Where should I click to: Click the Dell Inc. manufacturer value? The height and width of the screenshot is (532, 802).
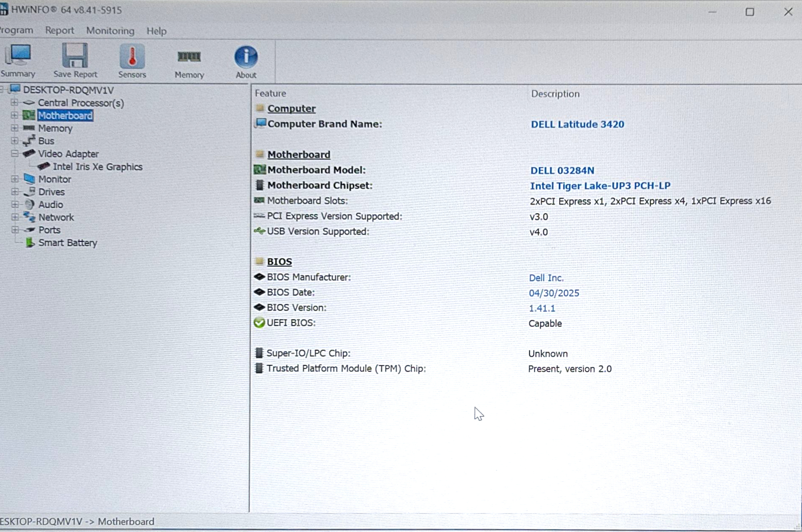click(x=546, y=278)
